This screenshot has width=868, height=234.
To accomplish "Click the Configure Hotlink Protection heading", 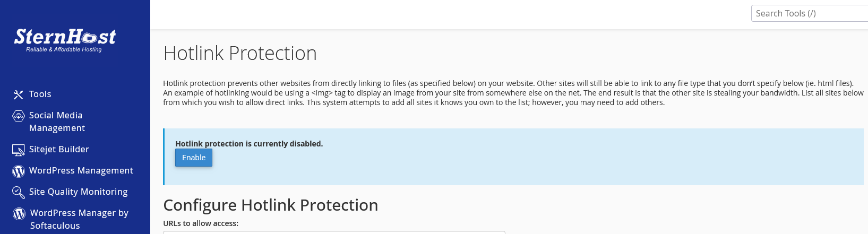I will [x=271, y=205].
